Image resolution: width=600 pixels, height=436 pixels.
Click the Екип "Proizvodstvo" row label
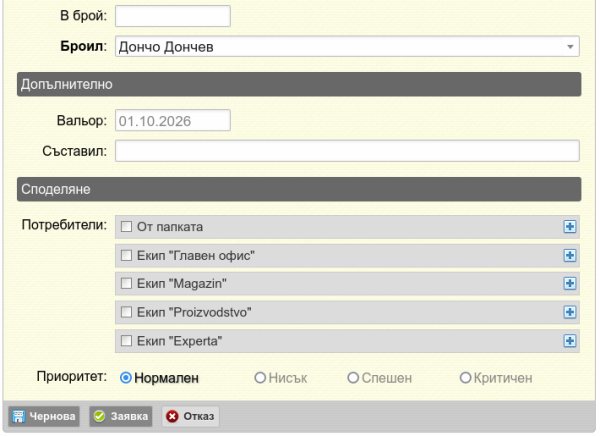click(x=194, y=312)
